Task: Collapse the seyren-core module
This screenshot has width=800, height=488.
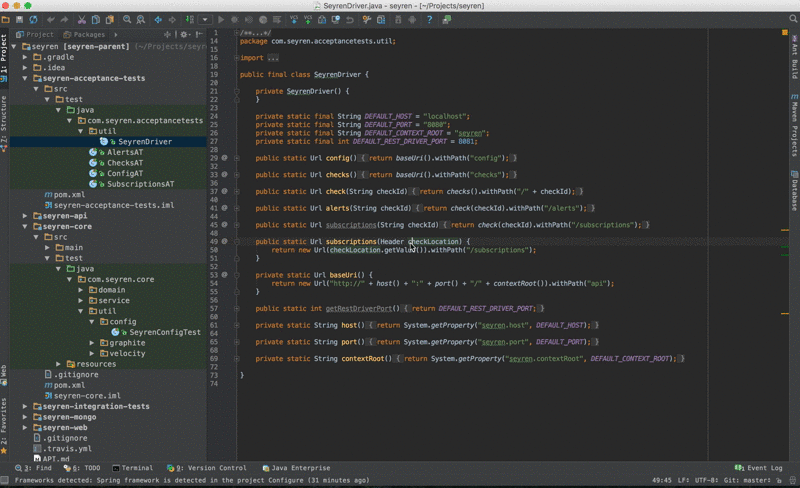Action: [25, 226]
